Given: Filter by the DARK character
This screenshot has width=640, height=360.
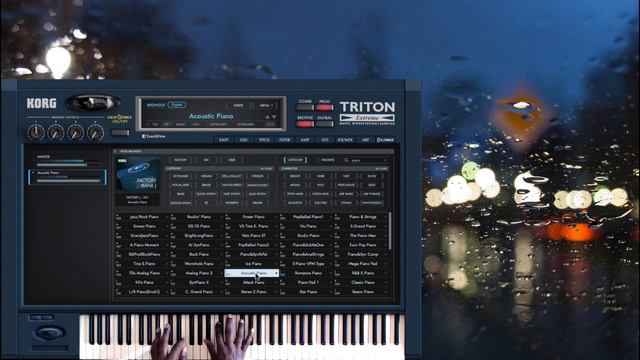Looking at the screenshot, I should point(320,176).
